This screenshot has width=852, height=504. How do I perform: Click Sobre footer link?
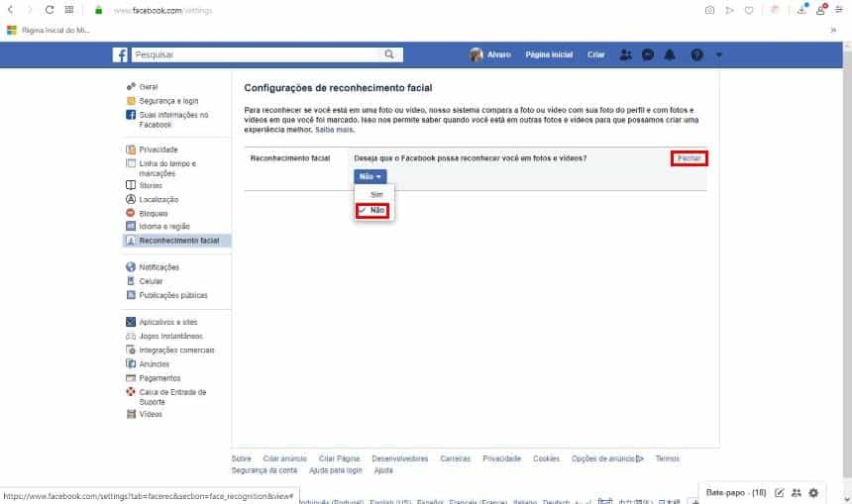(242, 458)
